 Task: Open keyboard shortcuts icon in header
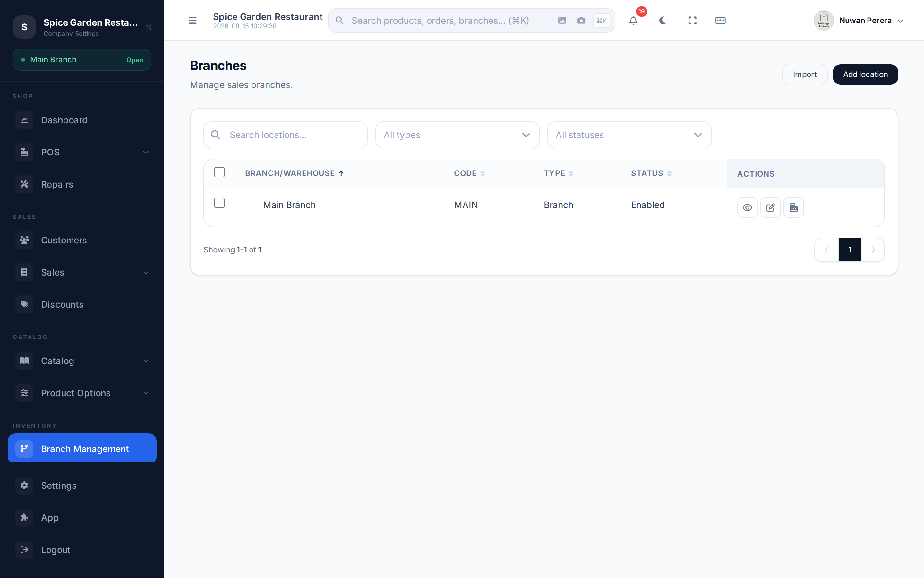pos(721,20)
